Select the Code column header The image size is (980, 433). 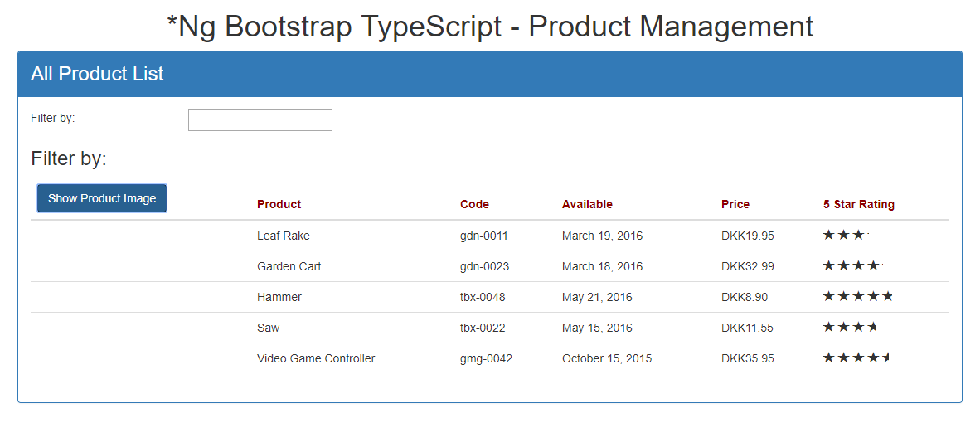point(474,204)
